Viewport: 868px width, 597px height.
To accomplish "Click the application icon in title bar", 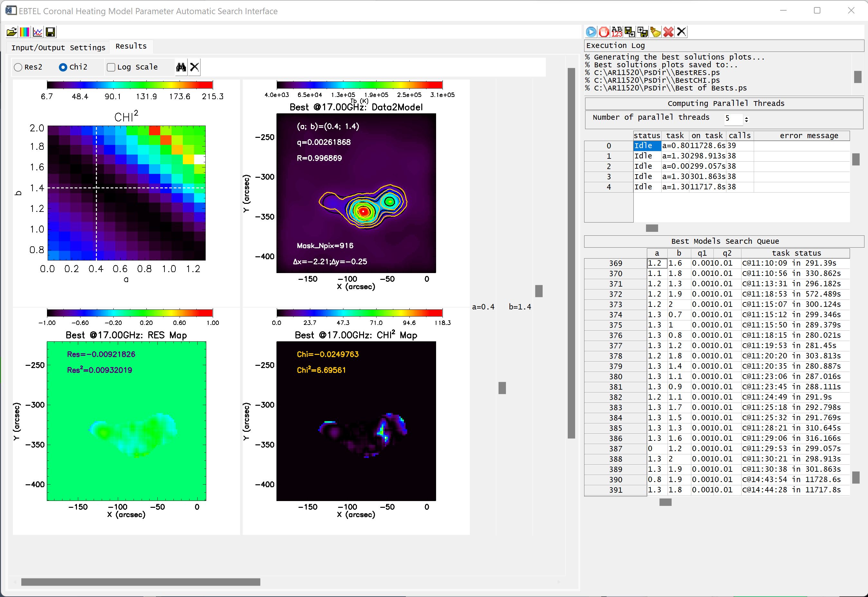I will tap(11, 10).
